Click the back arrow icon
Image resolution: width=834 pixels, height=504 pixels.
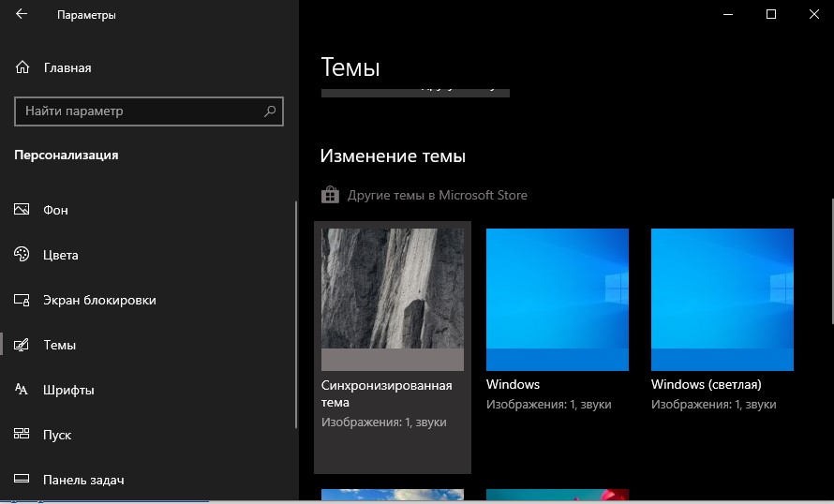[22, 14]
